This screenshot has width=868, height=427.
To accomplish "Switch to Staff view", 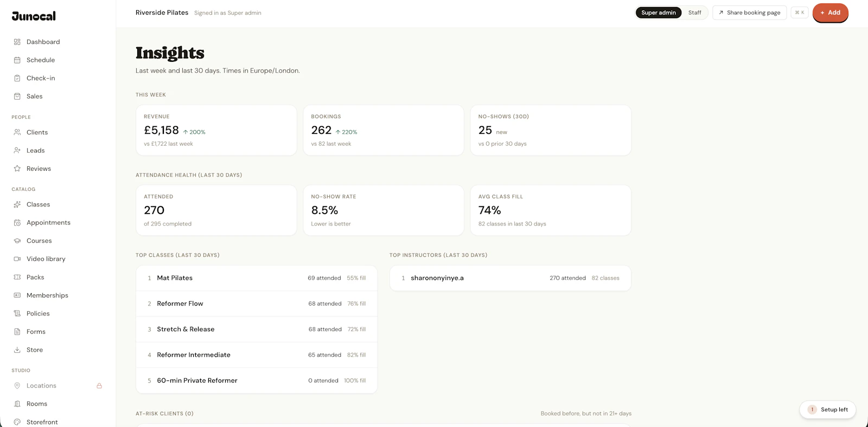I will coord(695,12).
